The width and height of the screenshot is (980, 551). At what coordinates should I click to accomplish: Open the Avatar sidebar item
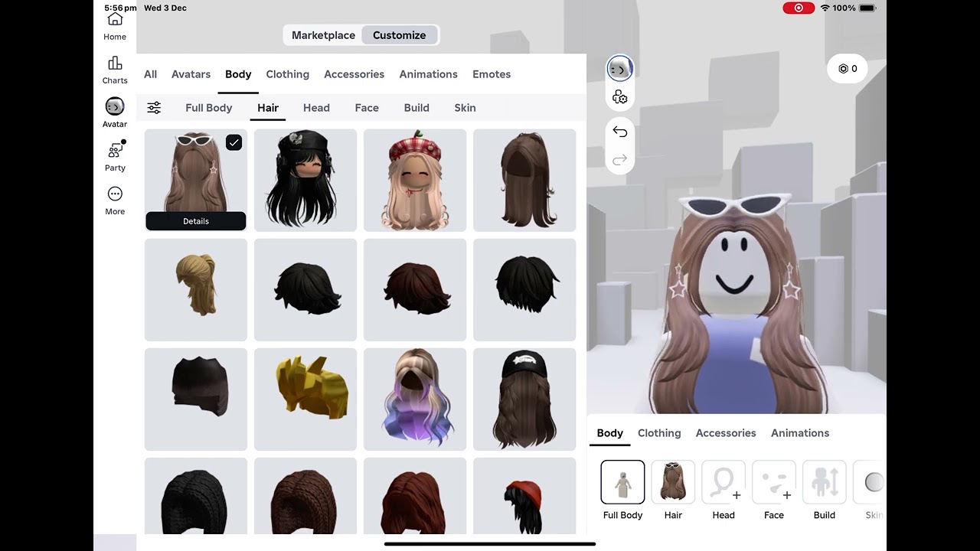(115, 113)
